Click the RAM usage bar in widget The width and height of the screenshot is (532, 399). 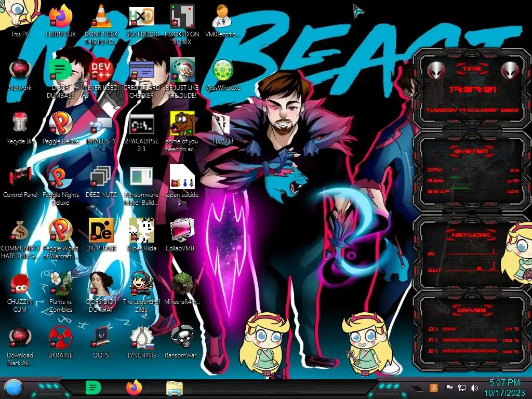pos(455,177)
